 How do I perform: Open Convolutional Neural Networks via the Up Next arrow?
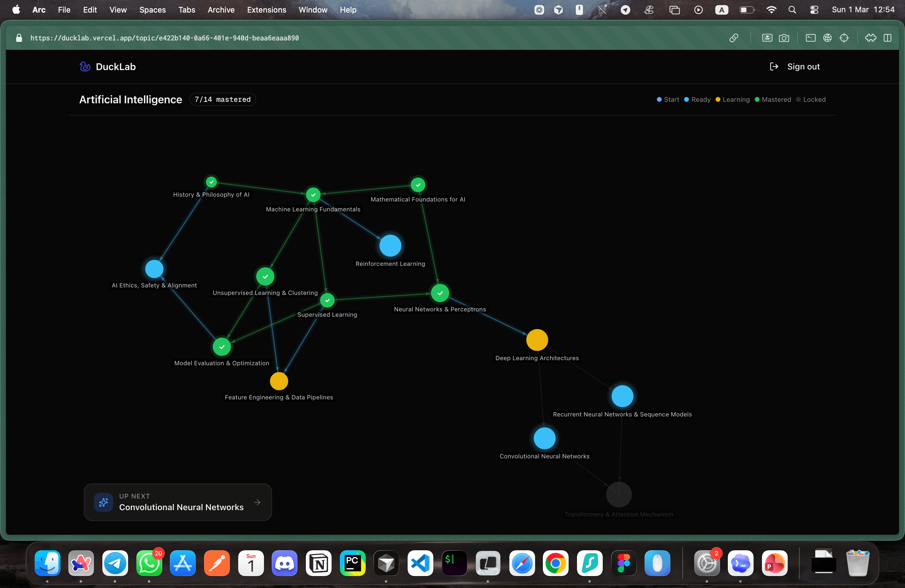[x=257, y=502]
